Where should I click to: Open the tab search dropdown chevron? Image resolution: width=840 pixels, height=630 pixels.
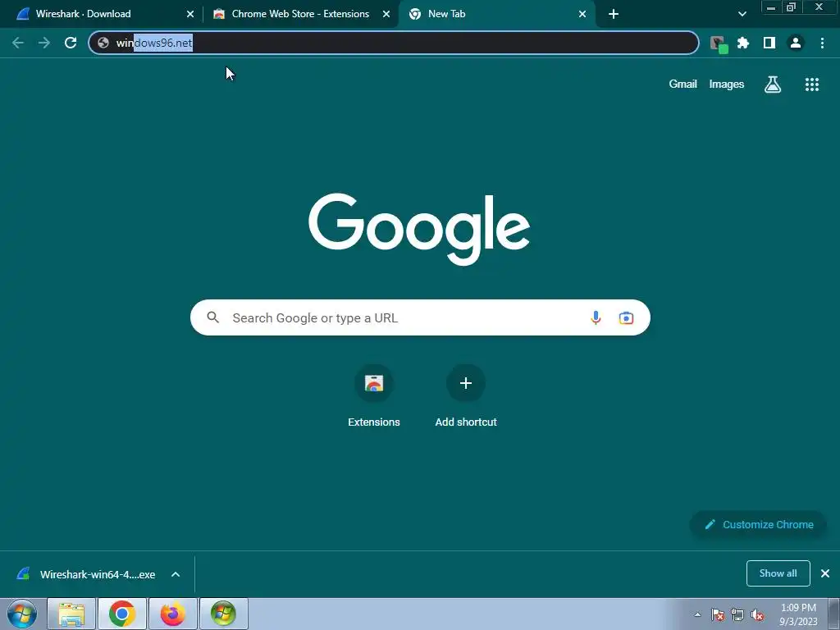coord(742,14)
